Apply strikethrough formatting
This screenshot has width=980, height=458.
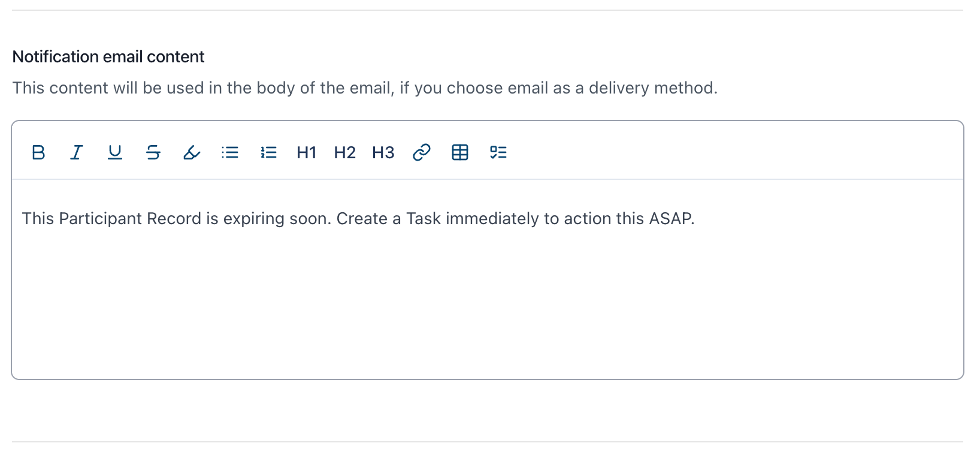(x=153, y=152)
